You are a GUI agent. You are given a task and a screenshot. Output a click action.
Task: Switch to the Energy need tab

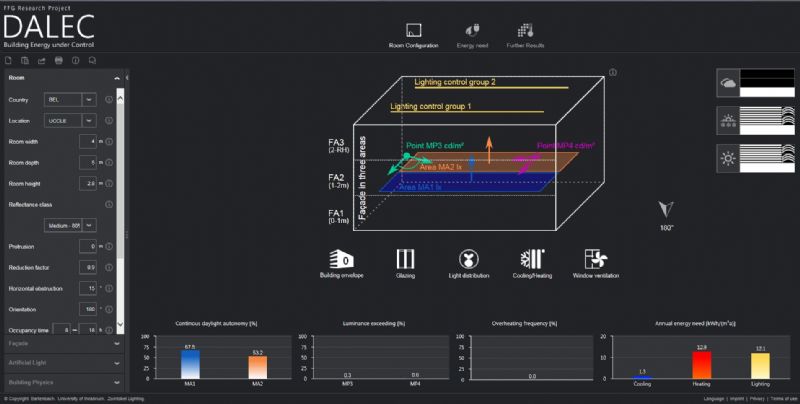coord(473,34)
